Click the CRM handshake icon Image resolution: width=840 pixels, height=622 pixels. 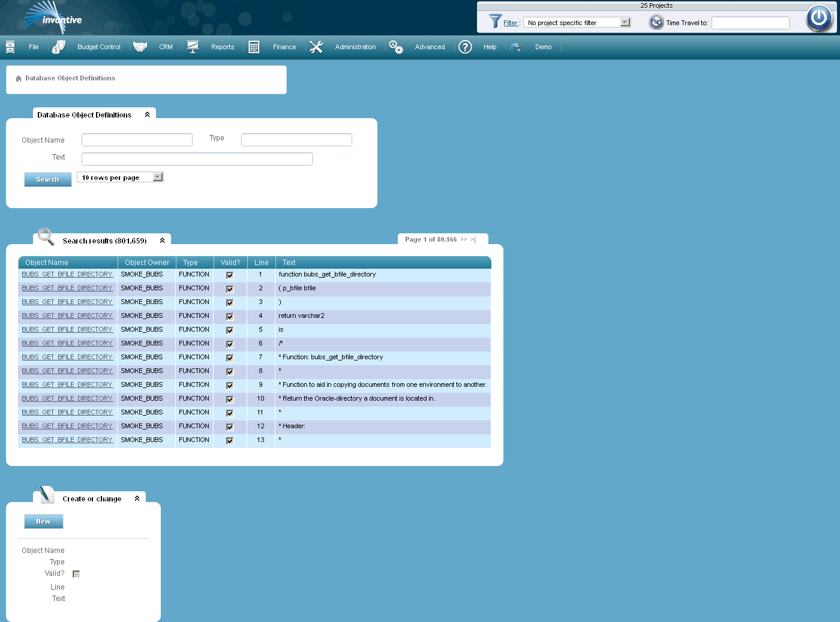click(x=140, y=46)
